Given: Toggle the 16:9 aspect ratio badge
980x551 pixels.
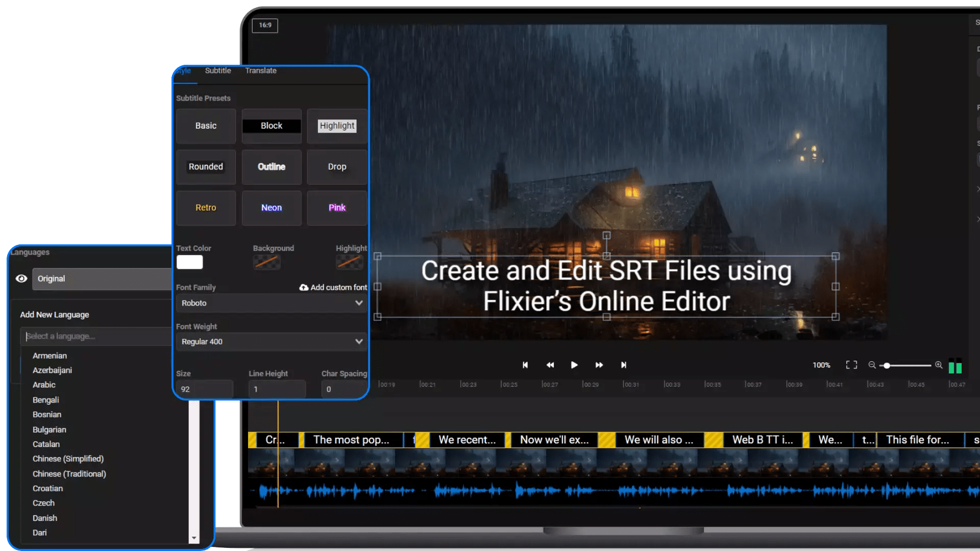Looking at the screenshot, I should click(265, 25).
